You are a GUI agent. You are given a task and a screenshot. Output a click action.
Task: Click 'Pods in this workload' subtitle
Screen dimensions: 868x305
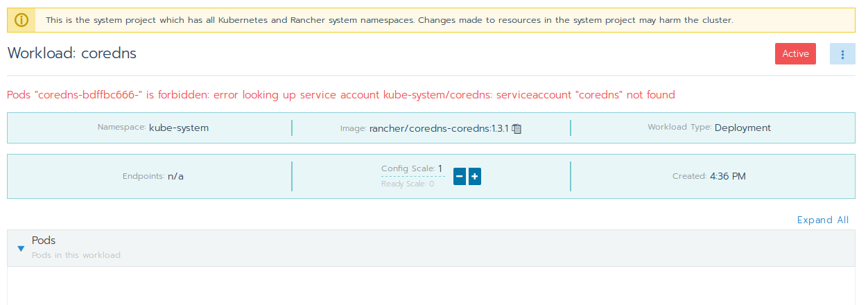pos(76,255)
